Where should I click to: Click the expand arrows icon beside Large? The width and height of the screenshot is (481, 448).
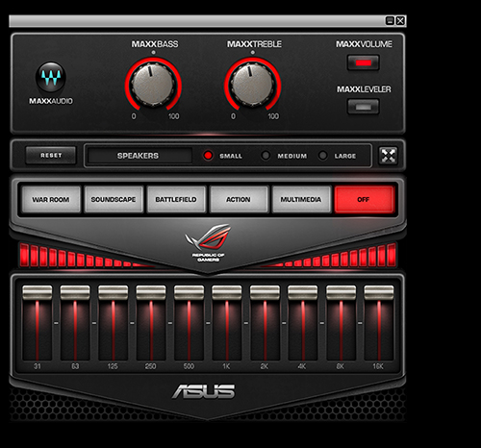pos(388,156)
